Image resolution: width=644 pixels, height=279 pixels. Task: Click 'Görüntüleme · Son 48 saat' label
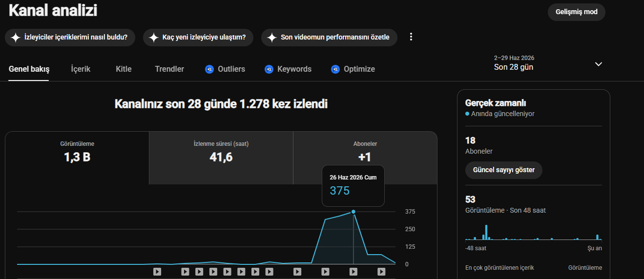[505, 210]
